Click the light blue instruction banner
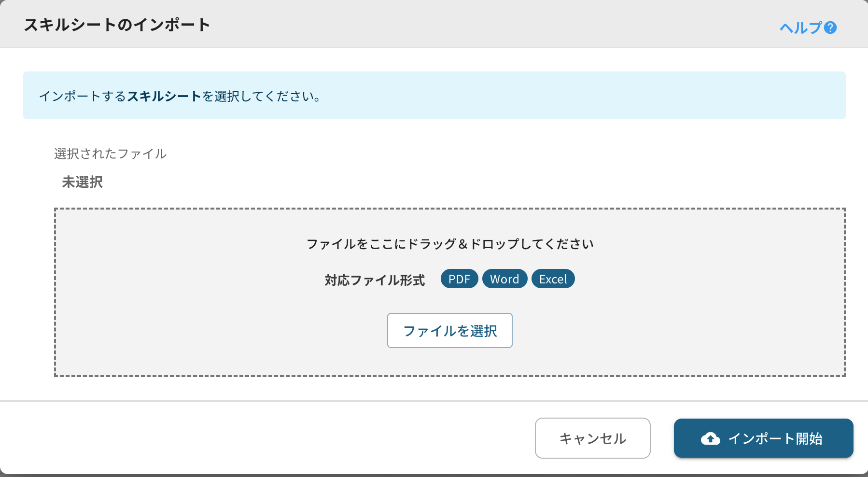 point(579,96)
